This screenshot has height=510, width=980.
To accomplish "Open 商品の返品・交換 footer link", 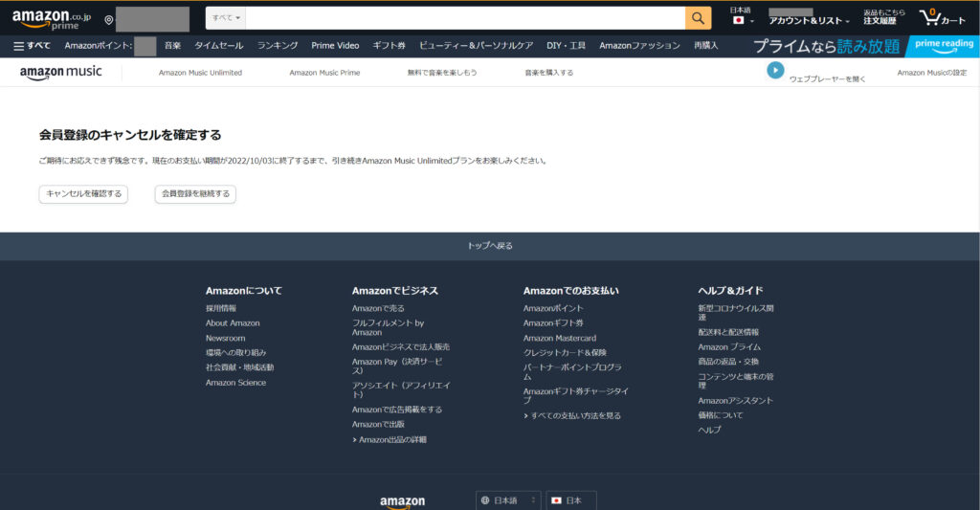I will [x=728, y=362].
